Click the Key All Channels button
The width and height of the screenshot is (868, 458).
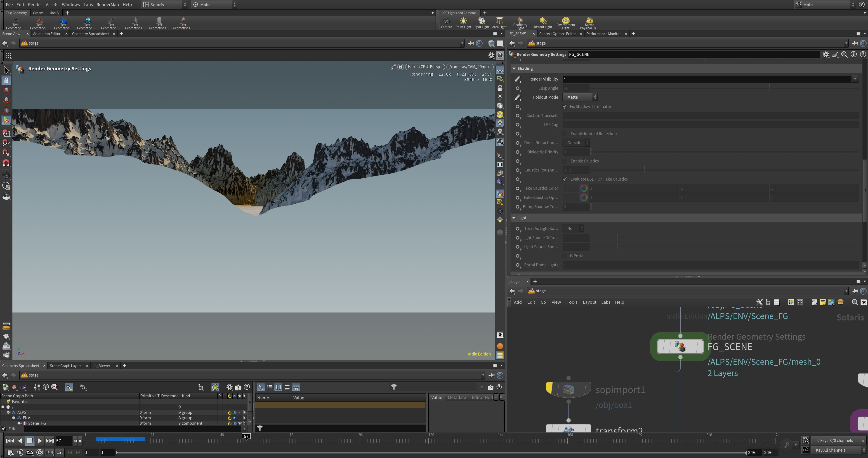(831, 450)
